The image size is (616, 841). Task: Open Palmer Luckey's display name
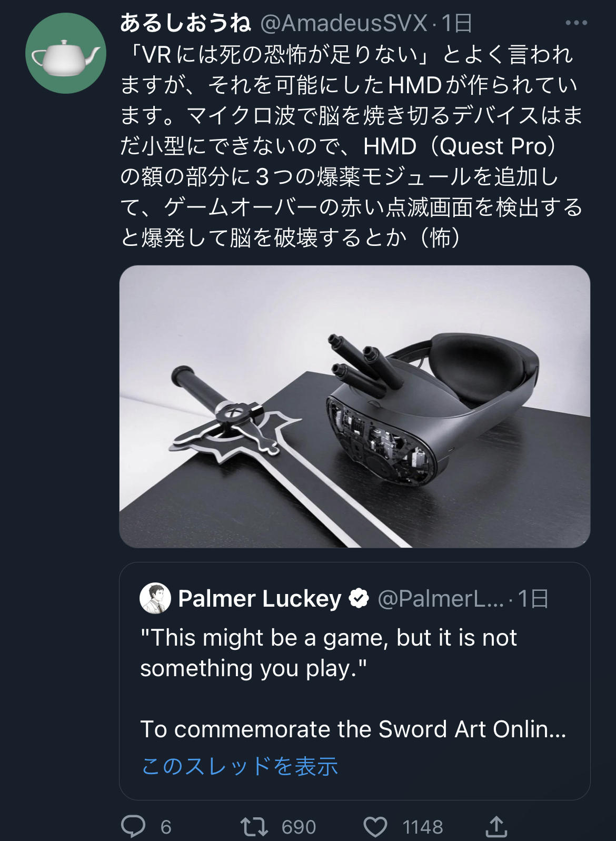260,599
